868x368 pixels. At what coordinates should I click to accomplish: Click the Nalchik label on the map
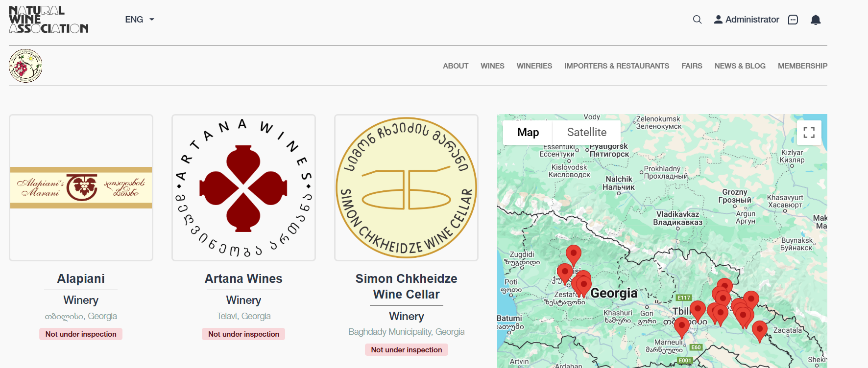(x=619, y=183)
